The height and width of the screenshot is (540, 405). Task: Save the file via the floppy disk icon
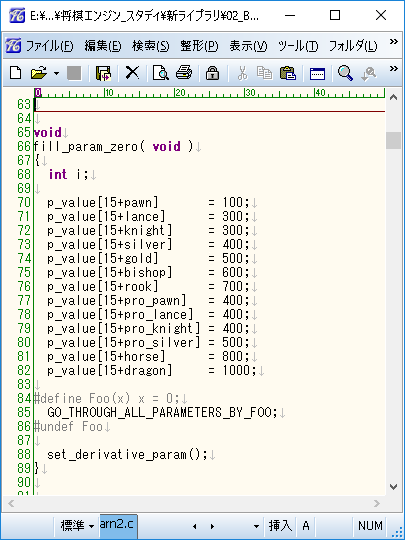pos(103,73)
